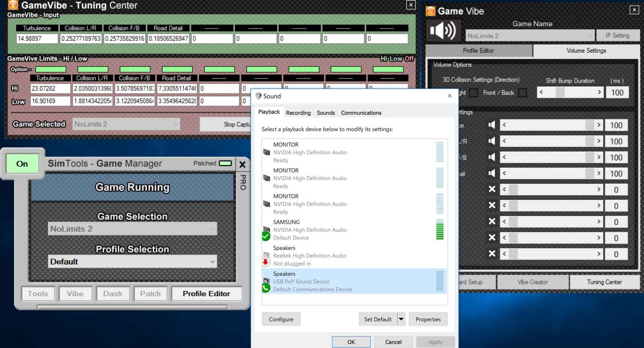Click the large speaker icon in Game Vibe
This screenshot has height=348, width=644.
[443, 31]
